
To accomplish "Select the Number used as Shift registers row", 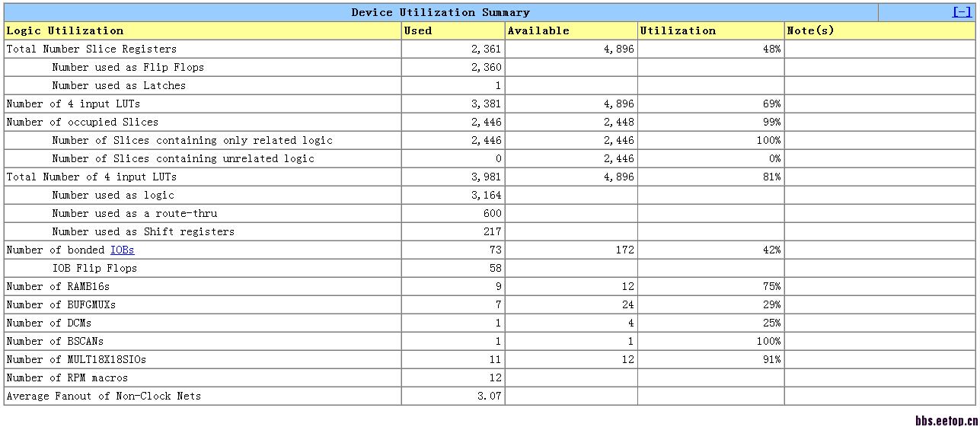I will 490,231.
